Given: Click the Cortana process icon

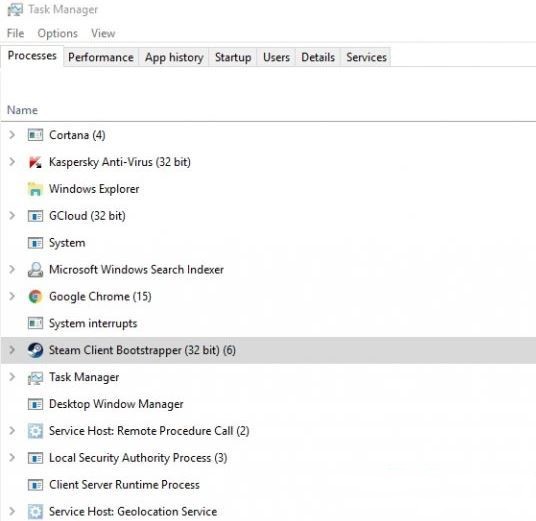Looking at the screenshot, I should point(35,135).
